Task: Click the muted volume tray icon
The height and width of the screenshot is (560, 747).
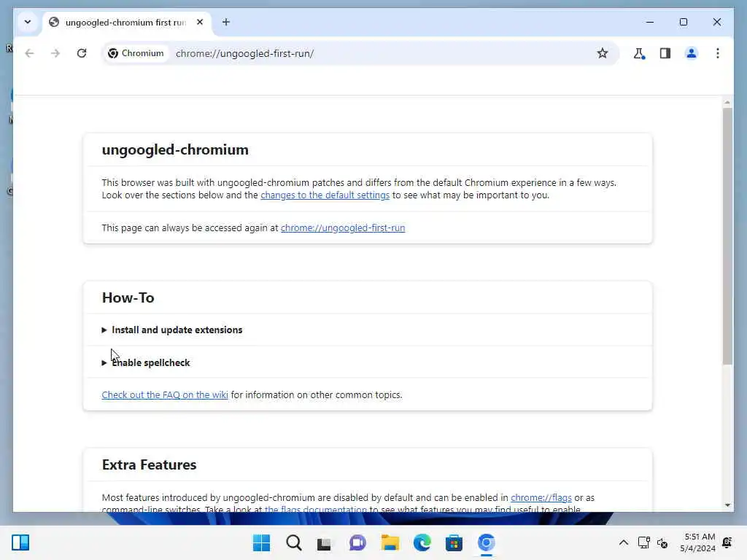Action: (662, 542)
